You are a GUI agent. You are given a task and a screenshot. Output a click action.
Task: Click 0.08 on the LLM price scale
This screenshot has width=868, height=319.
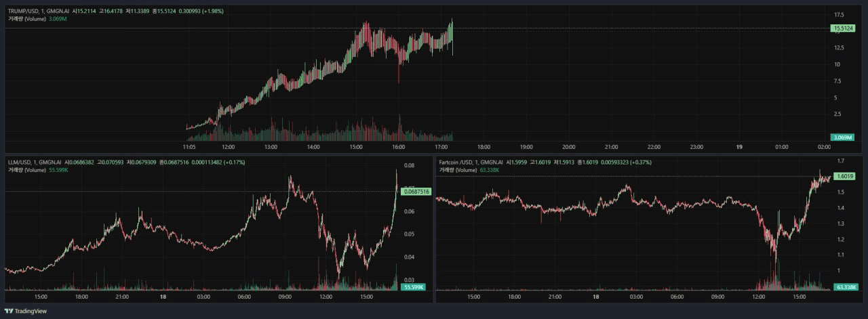pyautogui.click(x=409, y=165)
